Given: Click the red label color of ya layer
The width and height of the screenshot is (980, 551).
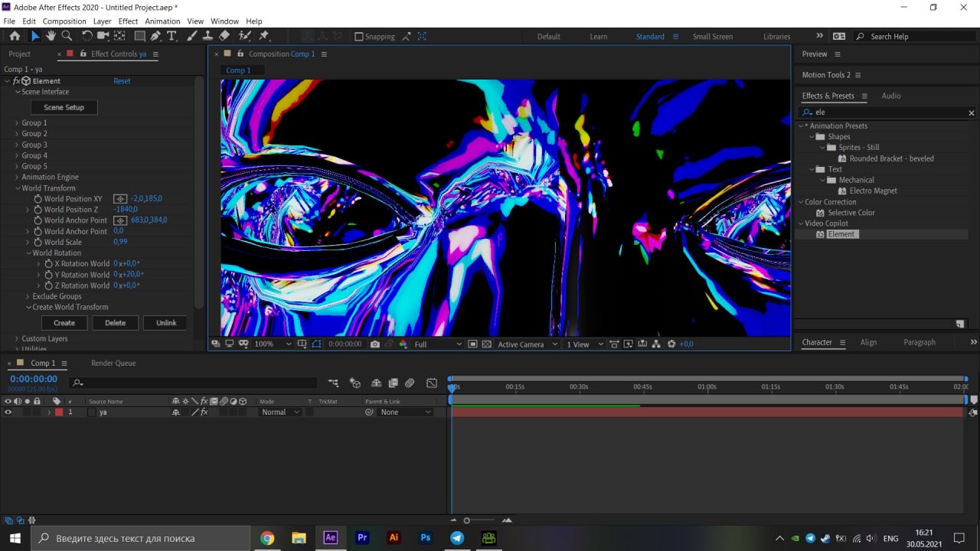Looking at the screenshot, I should click(x=59, y=412).
